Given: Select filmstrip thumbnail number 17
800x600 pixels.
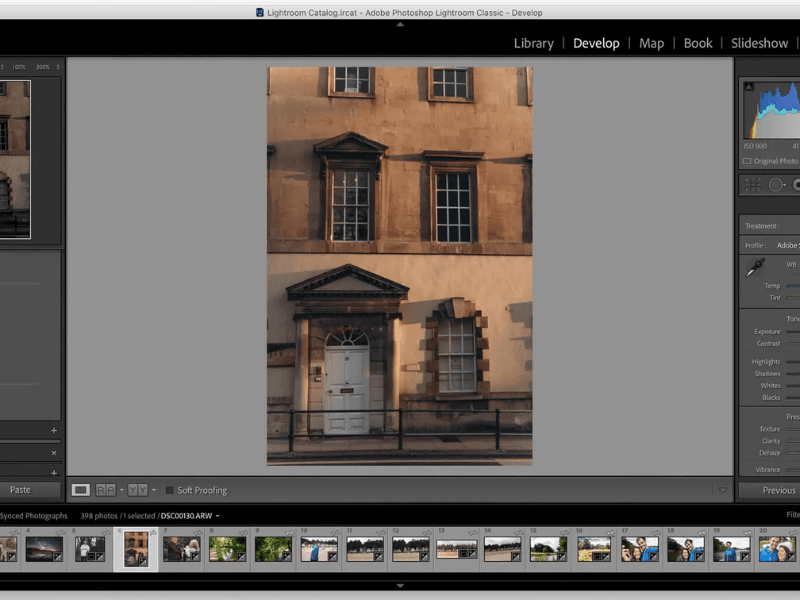Looking at the screenshot, I should (x=640, y=549).
